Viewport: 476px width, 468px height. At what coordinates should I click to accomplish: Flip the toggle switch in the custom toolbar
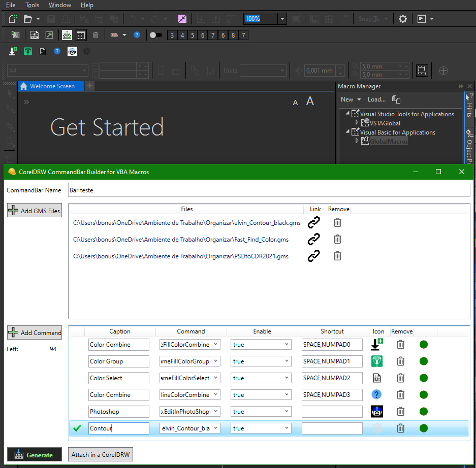tap(155, 35)
